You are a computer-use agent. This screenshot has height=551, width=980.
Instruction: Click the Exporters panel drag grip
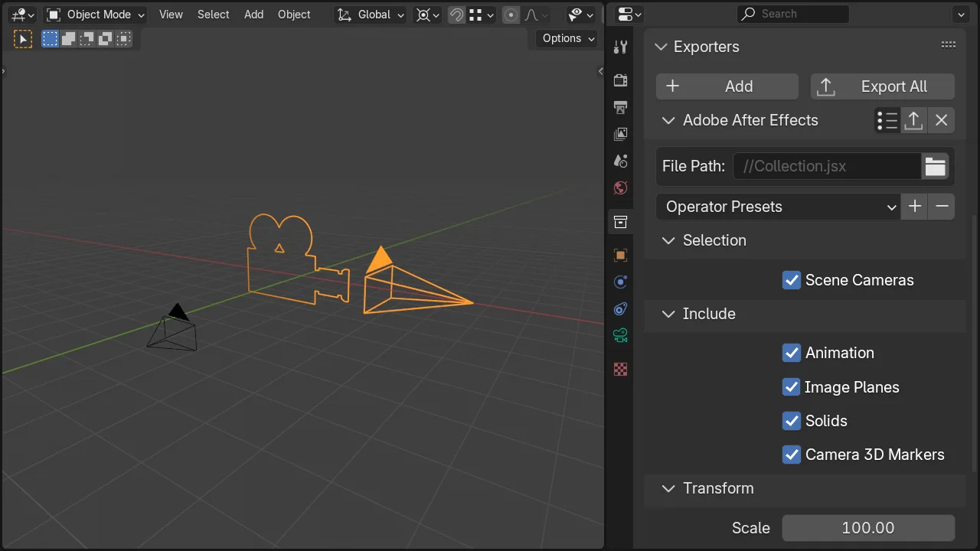[949, 45]
